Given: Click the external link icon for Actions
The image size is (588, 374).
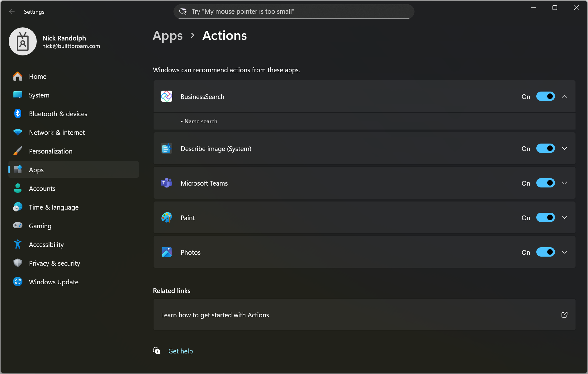Looking at the screenshot, I should 564,315.
